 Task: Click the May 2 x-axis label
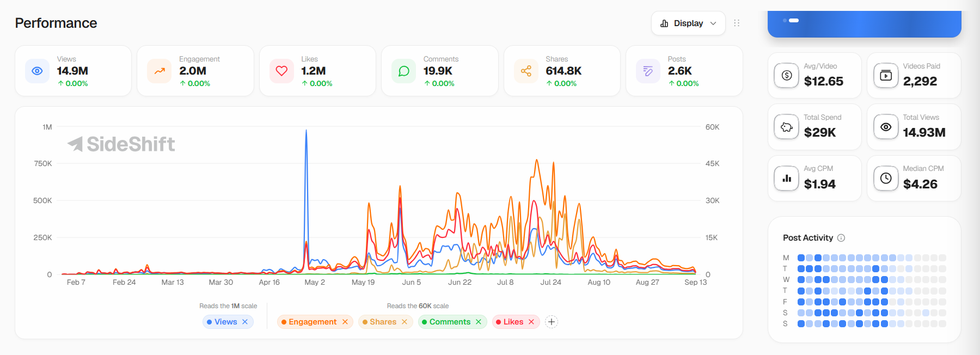pos(315,282)
